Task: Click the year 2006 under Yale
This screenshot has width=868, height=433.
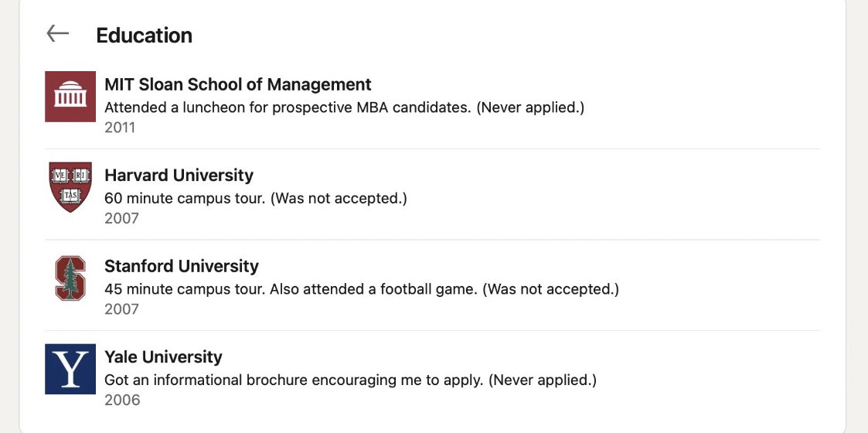Action: point(122,400)
